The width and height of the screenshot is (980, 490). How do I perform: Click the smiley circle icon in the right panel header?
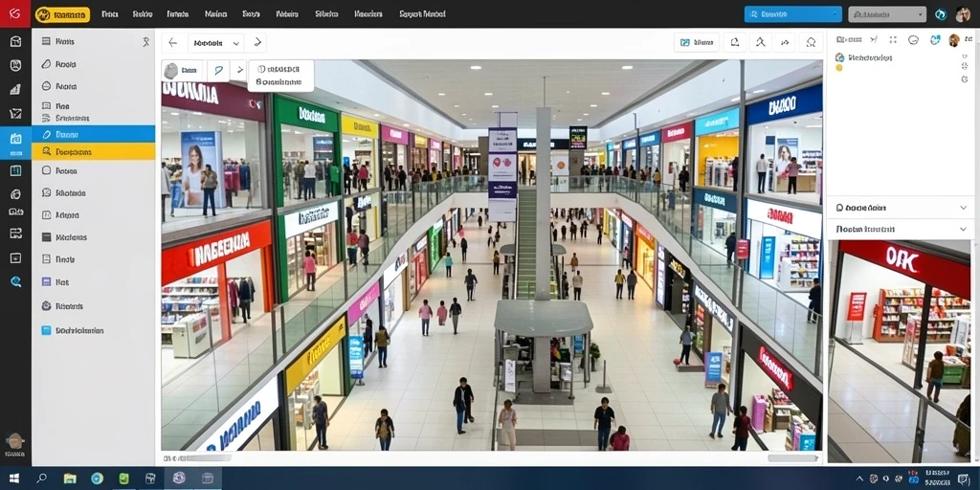[913, 39]
